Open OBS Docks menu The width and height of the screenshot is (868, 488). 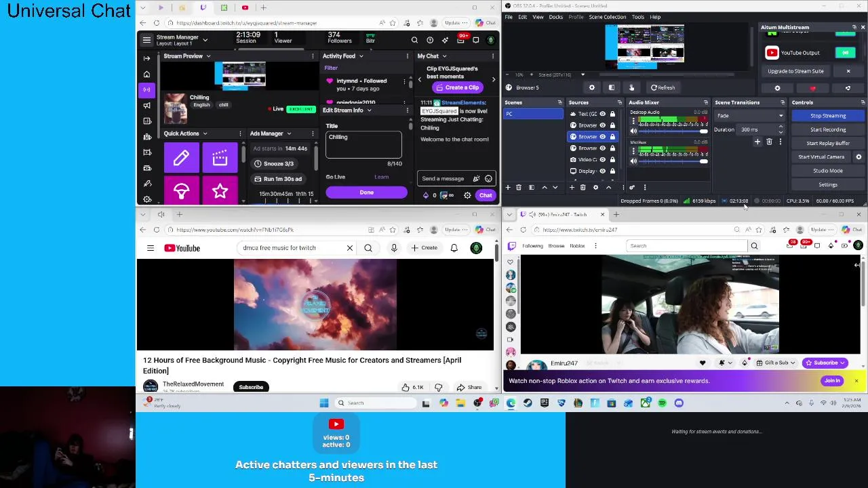555,17
